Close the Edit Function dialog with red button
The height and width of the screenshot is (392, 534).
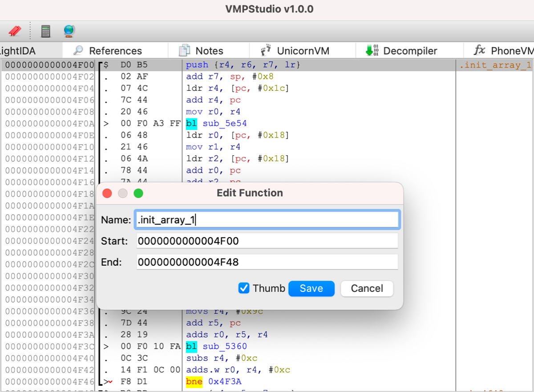coord(107,193)
